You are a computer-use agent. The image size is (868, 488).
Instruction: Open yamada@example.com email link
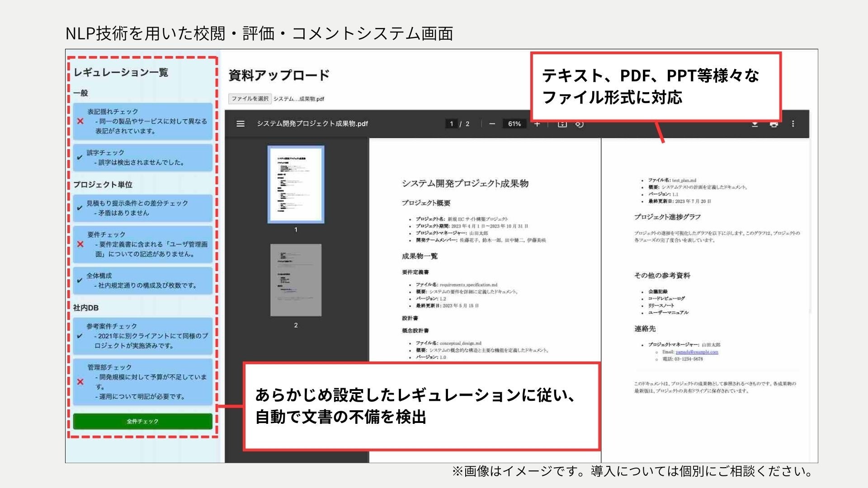(x=697, y=352)
